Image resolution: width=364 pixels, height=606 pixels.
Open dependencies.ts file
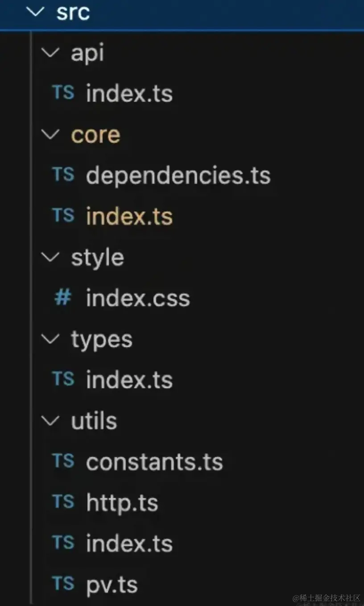[x=178, y=175]
